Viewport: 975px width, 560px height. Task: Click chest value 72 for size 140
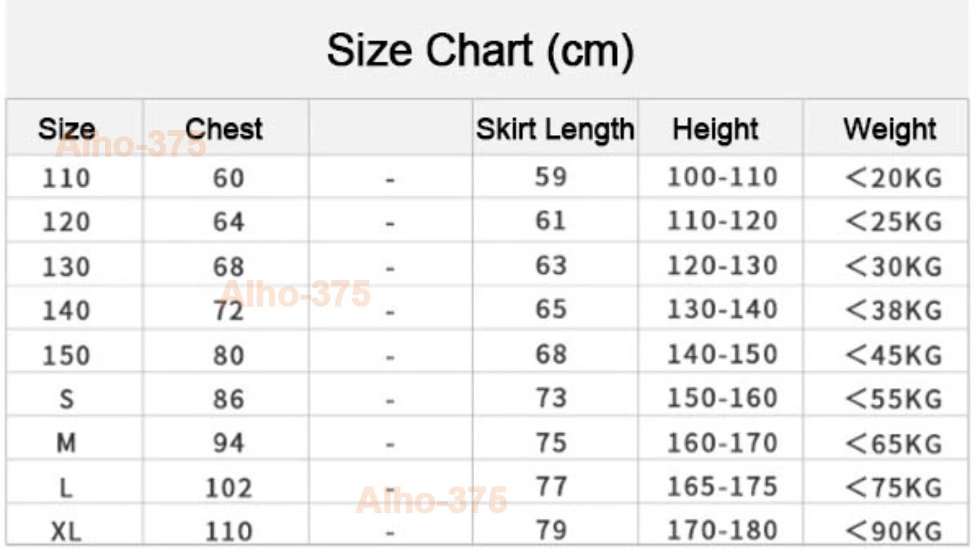[229, 310]
